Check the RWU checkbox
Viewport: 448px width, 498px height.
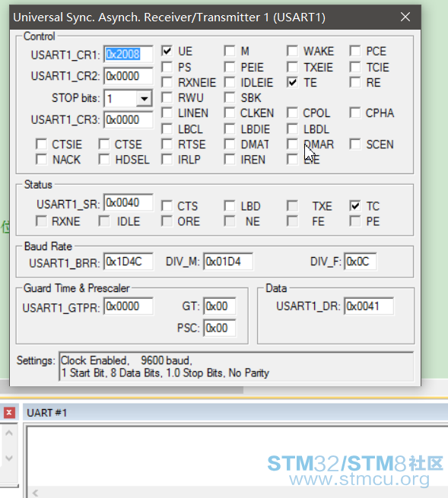click(x=167, y=97)
